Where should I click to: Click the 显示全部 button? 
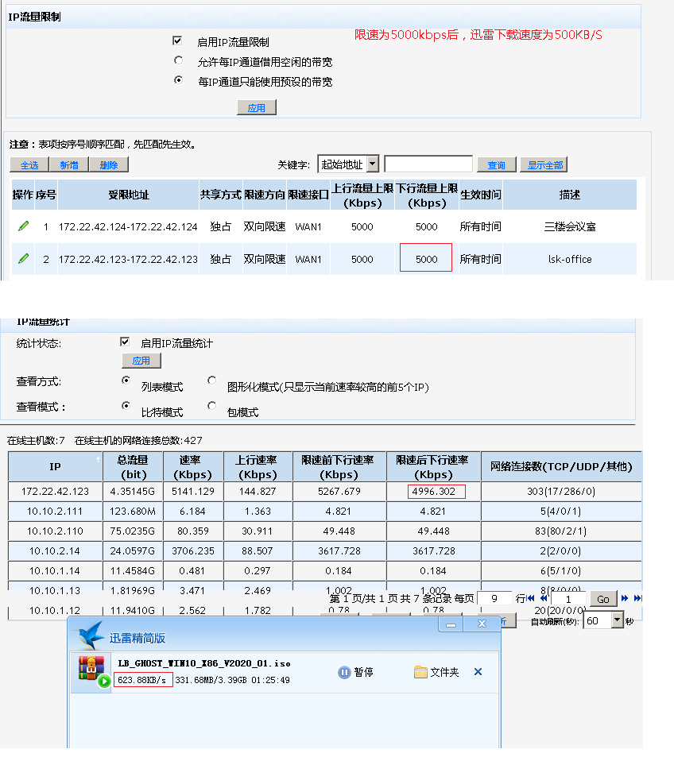(544, 164)
